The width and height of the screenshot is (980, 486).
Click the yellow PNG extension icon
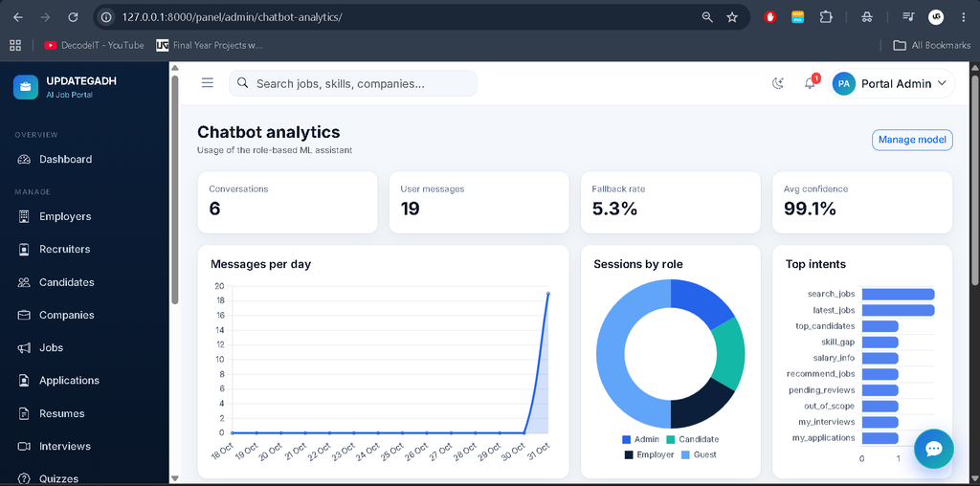(798, 17)
